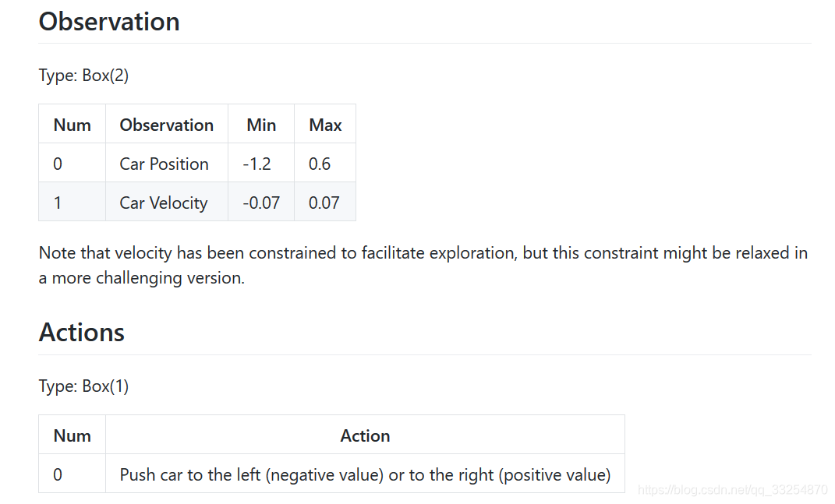Screen dimensions: 835x504
Task: Click the velocity constraint note paragraph
Action: pyautogui.click(x=423, y=265)
